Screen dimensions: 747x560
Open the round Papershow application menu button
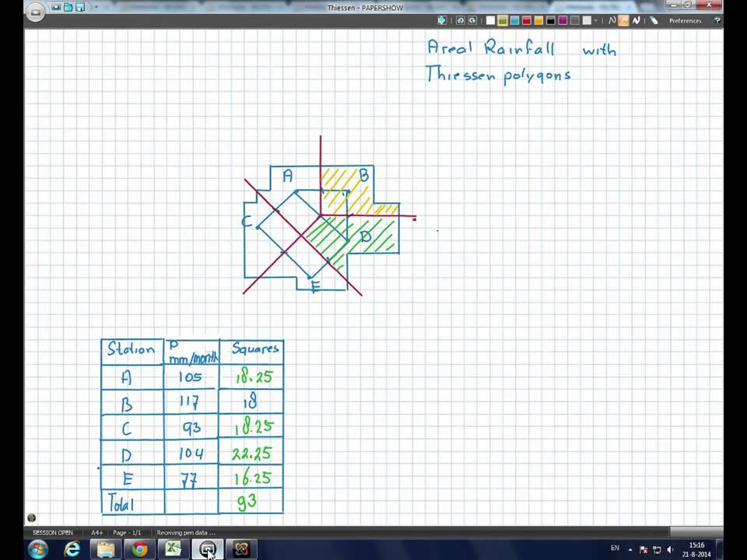(35, 12)
